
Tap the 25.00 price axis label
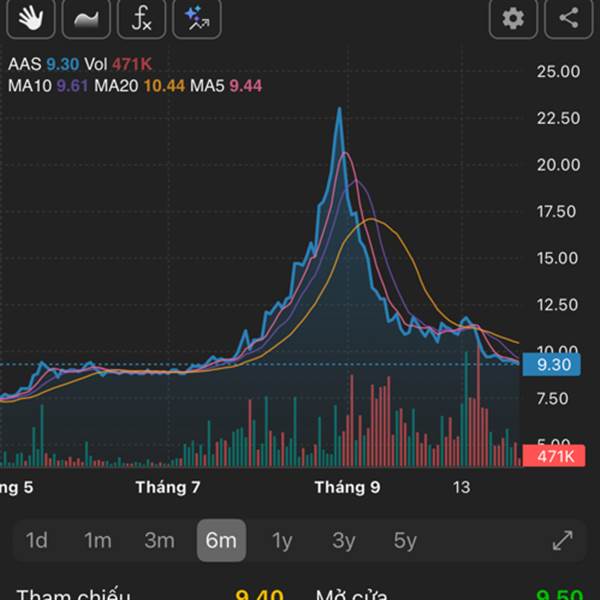[x=558, y=72]
